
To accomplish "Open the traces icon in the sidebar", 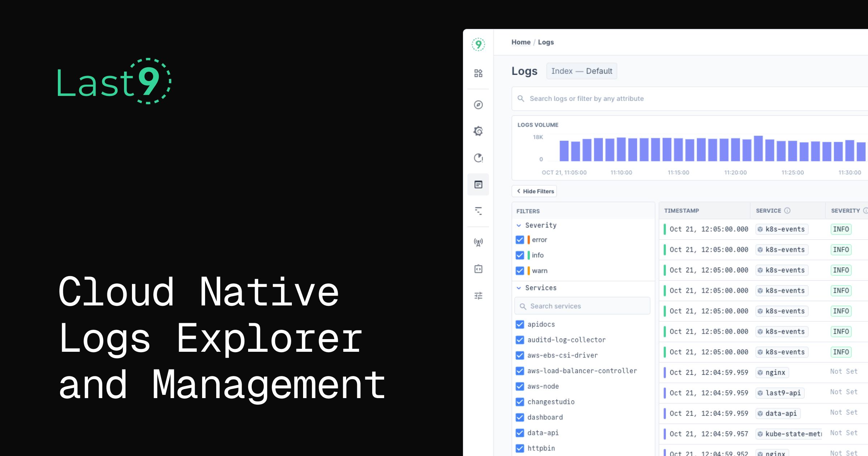I will pyautogui.click(x=478, y=211).
